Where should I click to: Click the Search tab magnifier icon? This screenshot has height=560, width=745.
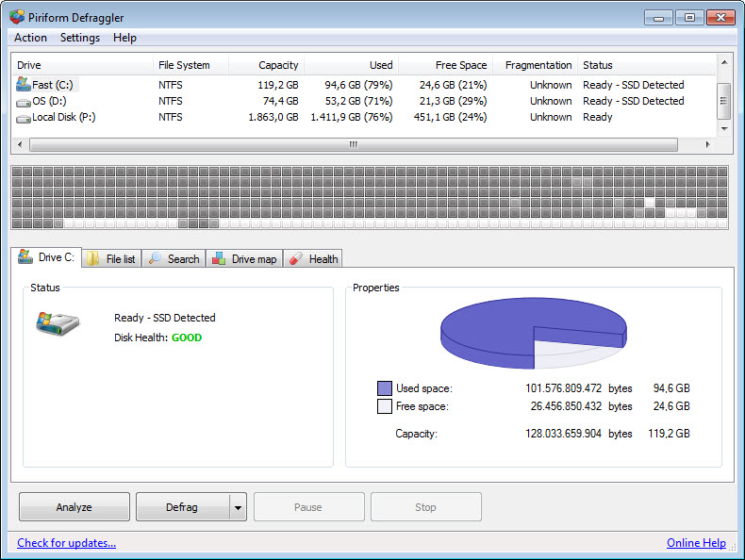tap(155, 259)
